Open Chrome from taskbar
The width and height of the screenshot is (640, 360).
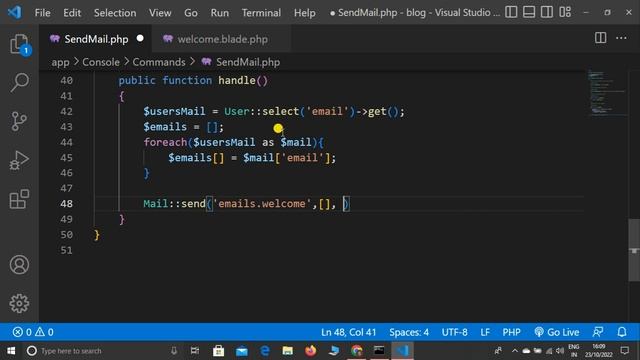[357, 351]
